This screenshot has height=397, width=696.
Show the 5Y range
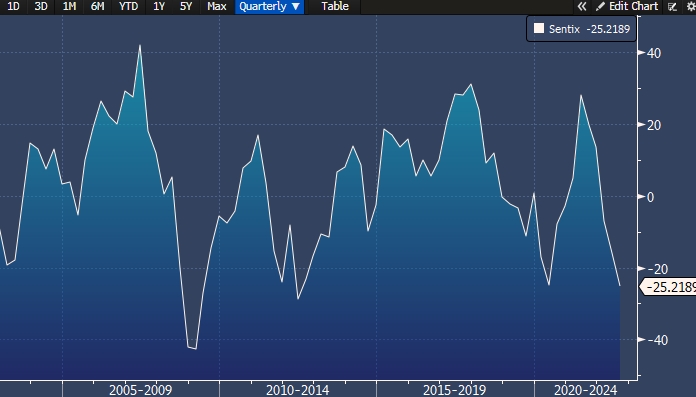coord(186,7)
